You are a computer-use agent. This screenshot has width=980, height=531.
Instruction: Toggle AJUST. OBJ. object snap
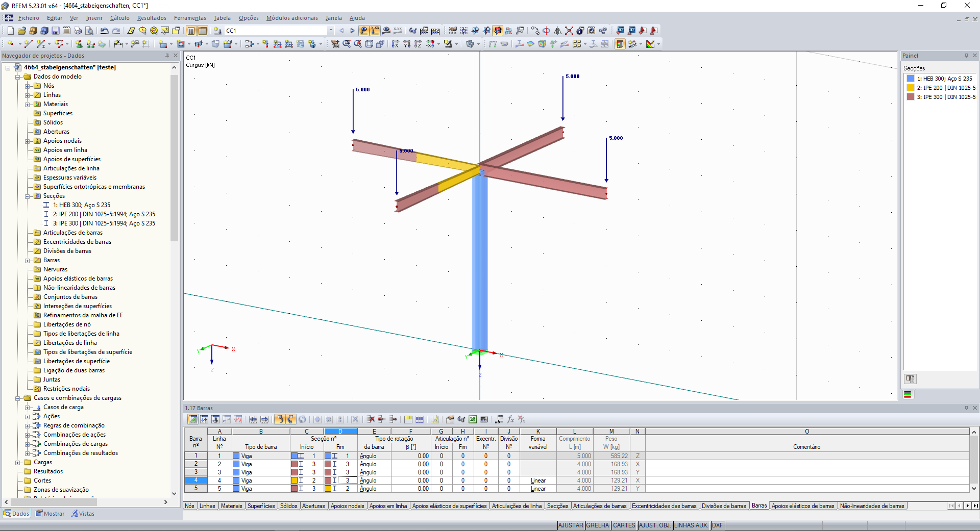tap(655, 525)
